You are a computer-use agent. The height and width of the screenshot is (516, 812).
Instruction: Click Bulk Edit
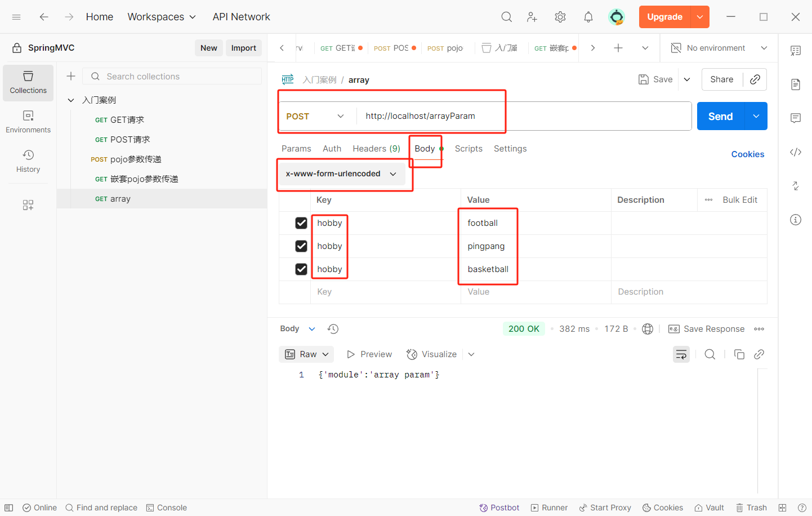[x=740, y=200]
